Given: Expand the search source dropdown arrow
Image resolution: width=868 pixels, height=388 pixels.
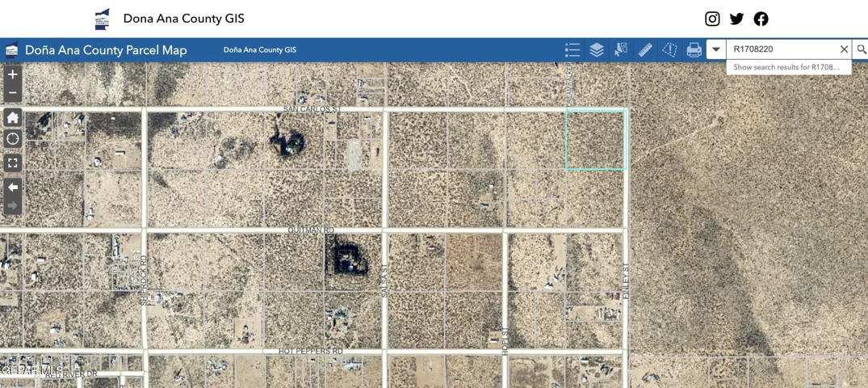Looking at the screenshot, I should coord(715,49).
